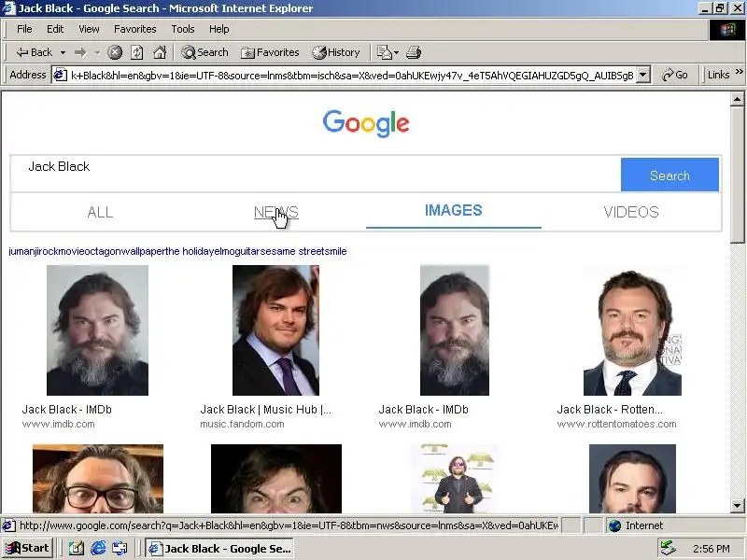The width and height of the screenshot is (747, 560).
Task: Click the music.fandom.com source text
Action: (242, 425)
